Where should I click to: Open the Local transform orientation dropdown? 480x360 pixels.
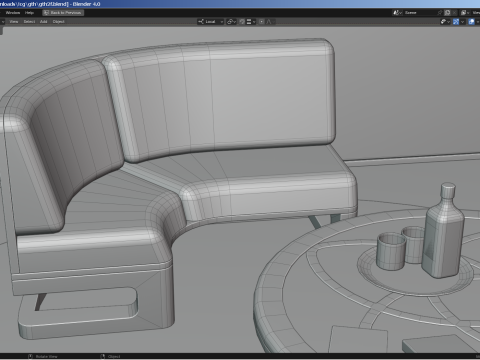(x=210, y=22)
